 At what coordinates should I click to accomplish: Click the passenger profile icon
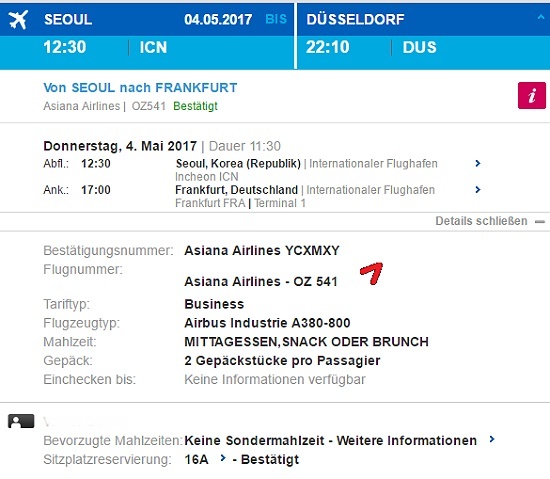click(x=21, y=421)
